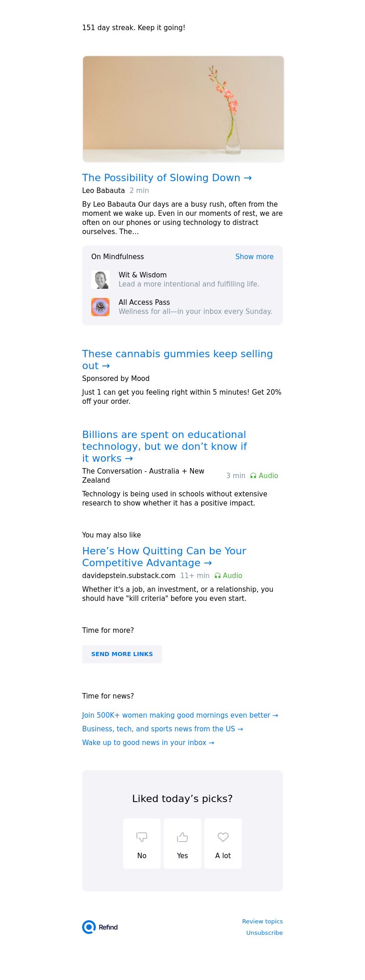Screen dimensions: 365x980
Task: Click the Audio headphones icon for Quitting article
Action: [x=218, y=576]
